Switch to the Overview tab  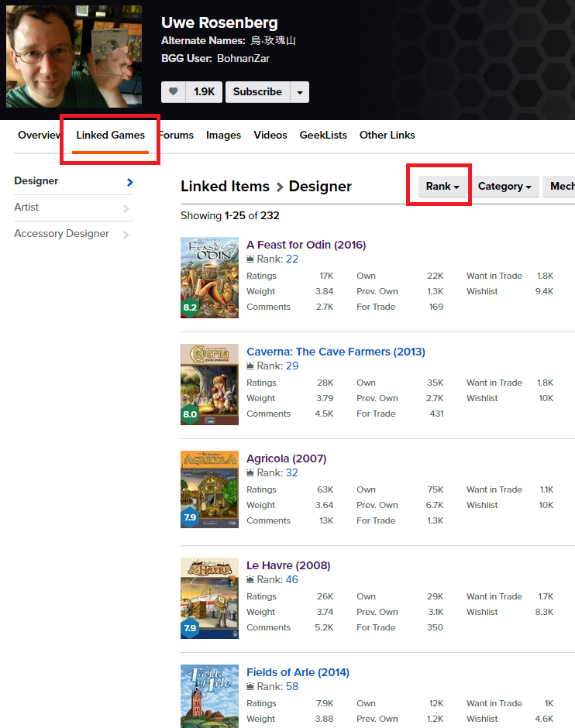click(x=39, y=135)
